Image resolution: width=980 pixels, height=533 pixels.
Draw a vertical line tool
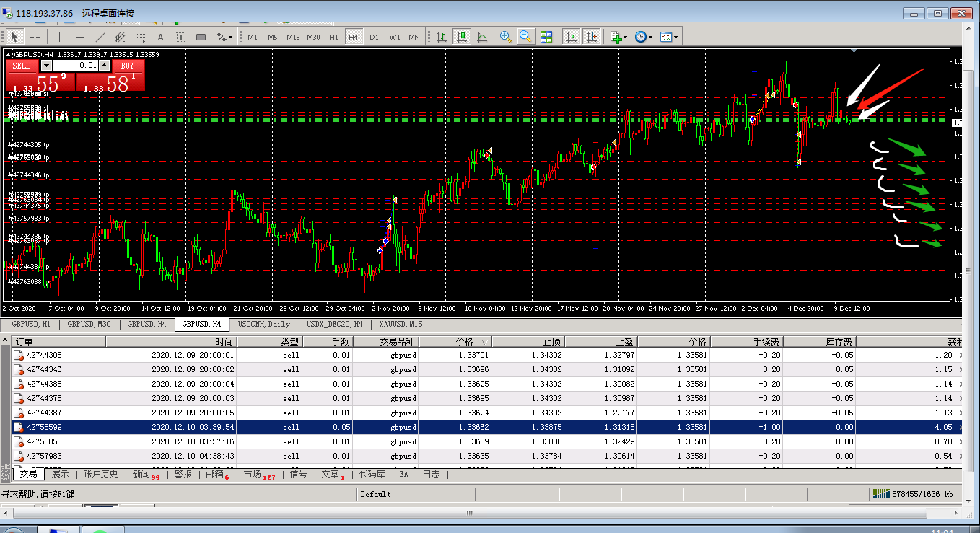point(59,37)
